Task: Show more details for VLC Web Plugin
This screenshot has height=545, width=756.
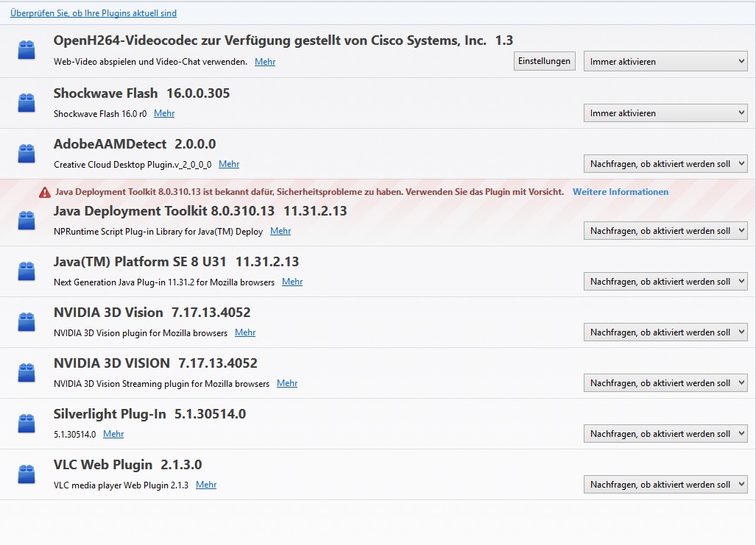Action: (206, 485)
